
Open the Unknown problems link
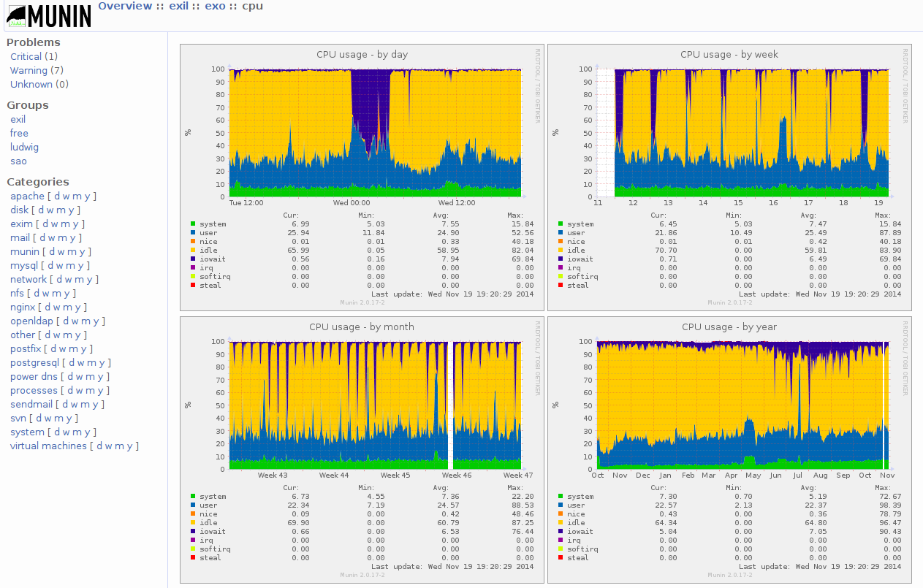(x=31, y=84)
